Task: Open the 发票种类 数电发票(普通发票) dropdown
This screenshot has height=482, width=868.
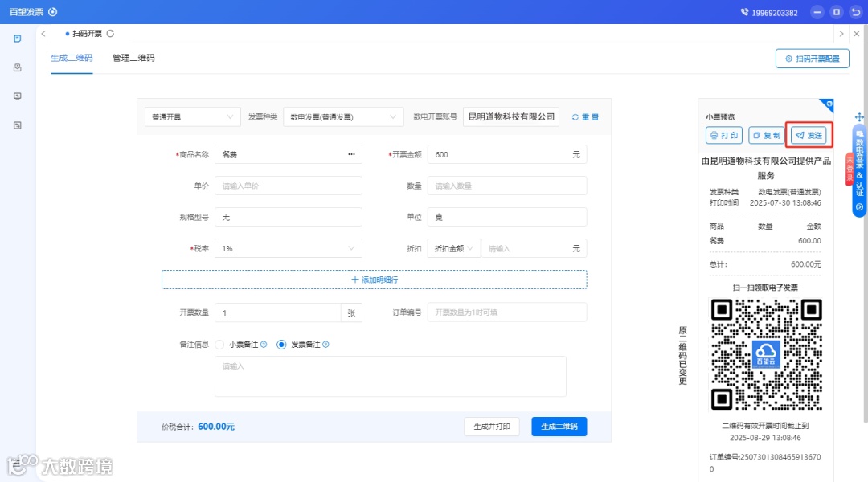Action: click(343, 116)
